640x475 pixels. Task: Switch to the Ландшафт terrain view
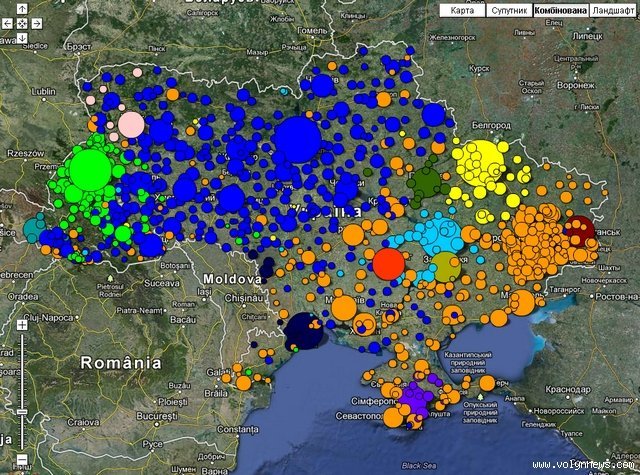coord(612,10)
